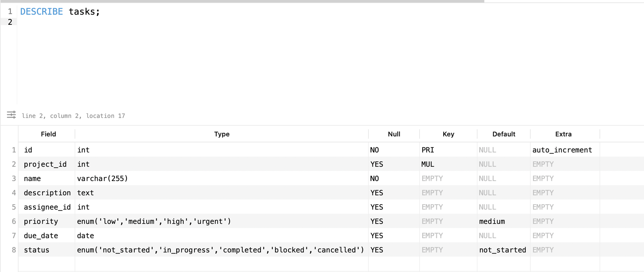Click line number 2 in editor gutter
The height and width of the screenshot is (272, 644).
pyautogui.click(x=10, y=22)
